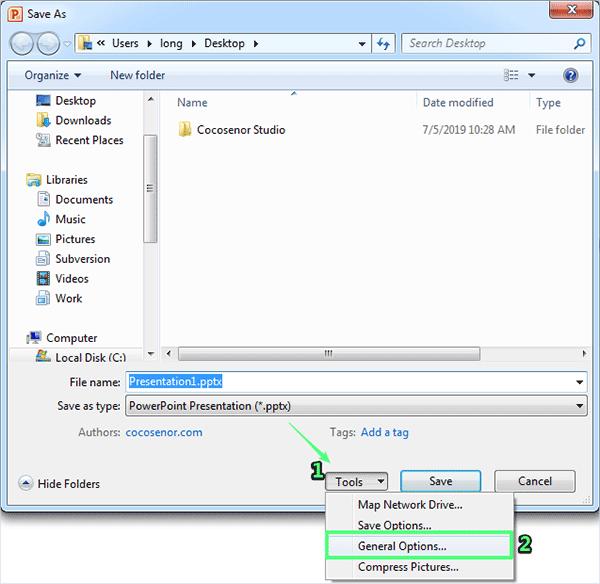600x584 pixels.
Task: Open the Organize dropdown menu
Action: coord(53,75)
